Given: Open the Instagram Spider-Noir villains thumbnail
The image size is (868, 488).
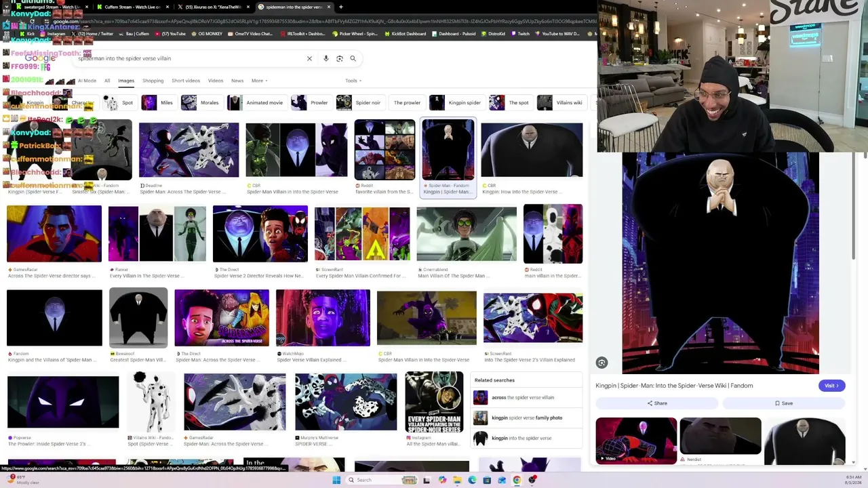Looking at the screenshot, I should click(x=434, y=402).
